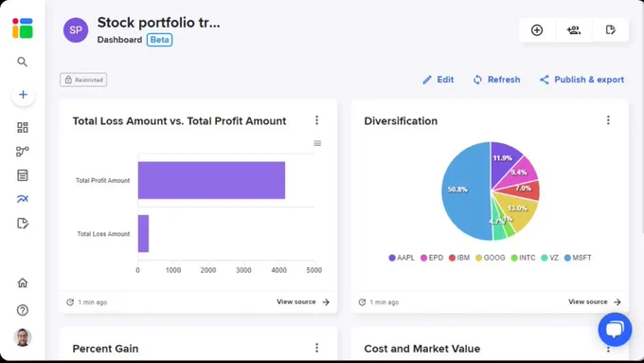The height and width of the screenshot is (363, 644).
Task: Click the colorful app logo in sidebar
Action: point(23,27)
